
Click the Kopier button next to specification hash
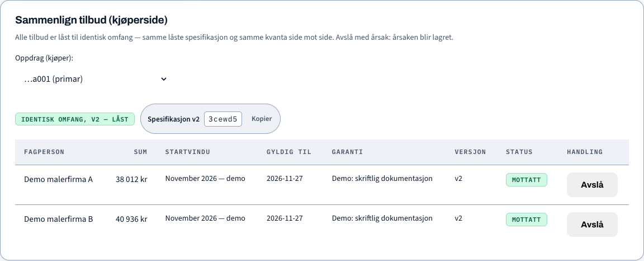click(262, 119)
